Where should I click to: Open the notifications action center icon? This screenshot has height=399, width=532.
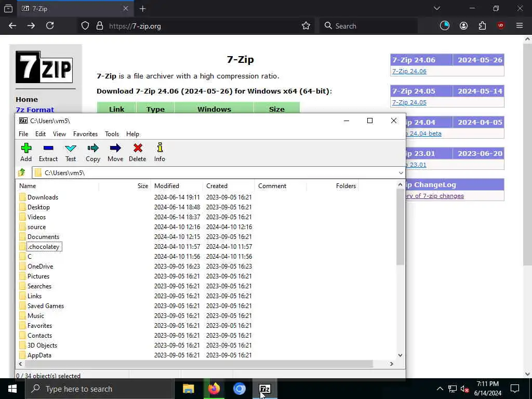point(515,389)
